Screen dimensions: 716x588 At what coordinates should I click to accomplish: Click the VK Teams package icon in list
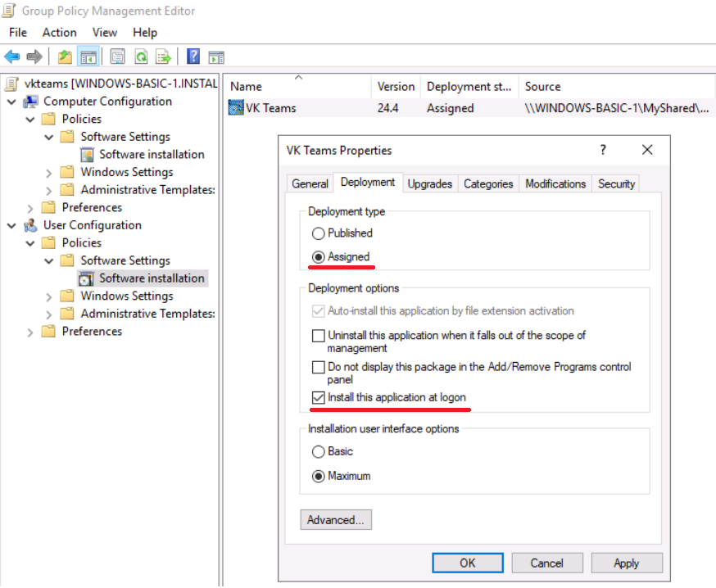[x=236, y=108]
